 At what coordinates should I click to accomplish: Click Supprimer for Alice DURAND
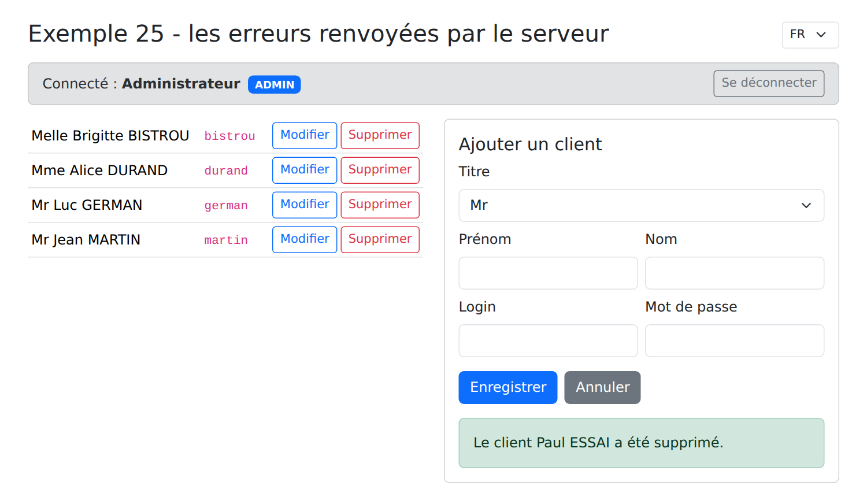380,170
